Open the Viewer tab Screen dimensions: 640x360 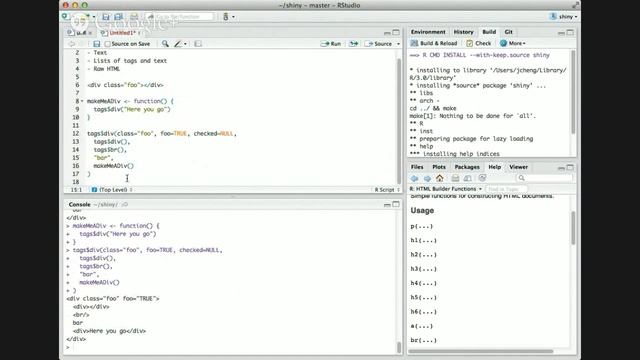[x=518, y=167]
